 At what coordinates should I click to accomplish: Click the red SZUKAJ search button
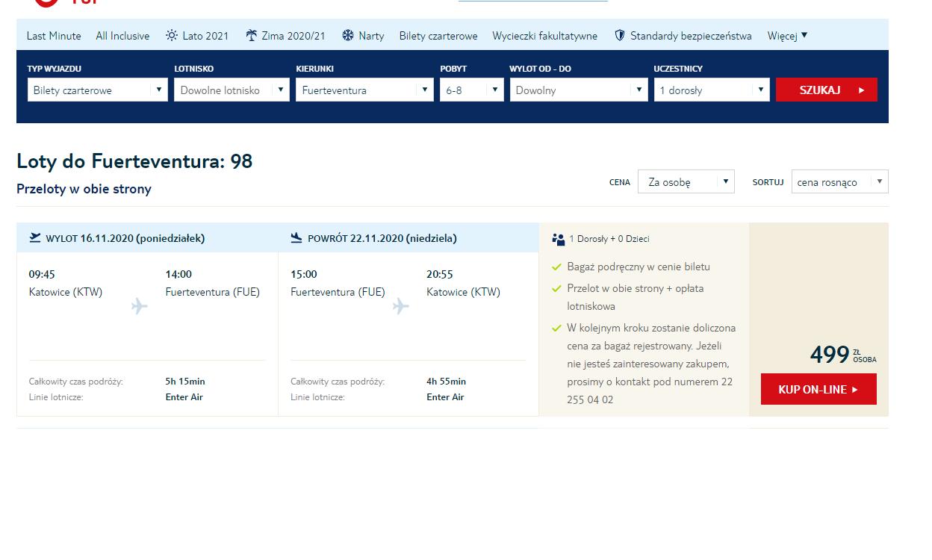coord(827,90)
